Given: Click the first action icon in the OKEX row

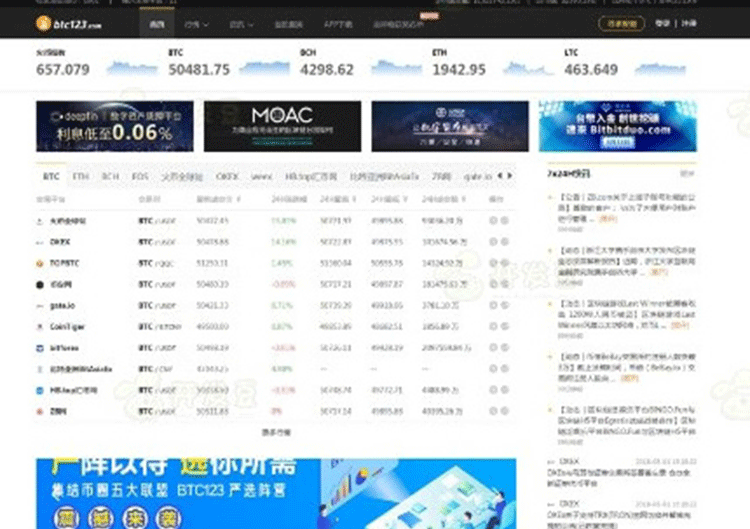Looking at the screenshot, I should tap(493, 242).
